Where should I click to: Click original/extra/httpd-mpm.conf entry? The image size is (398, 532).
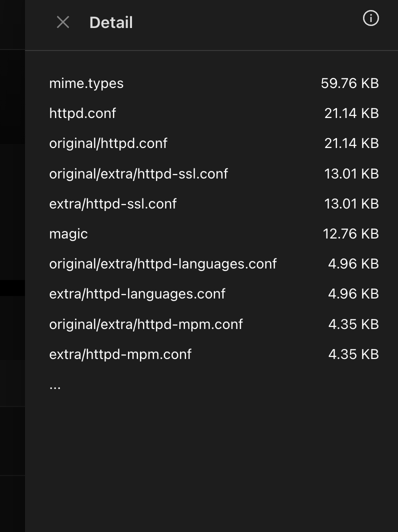pyautogui.click(x=214, y=324)
